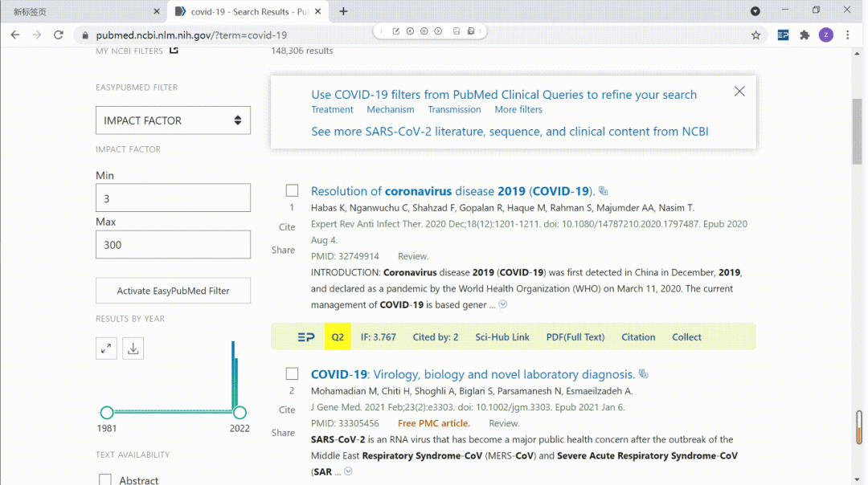
Task: Open the Sci-Hub Link for first article
Action: coord(502,337)
